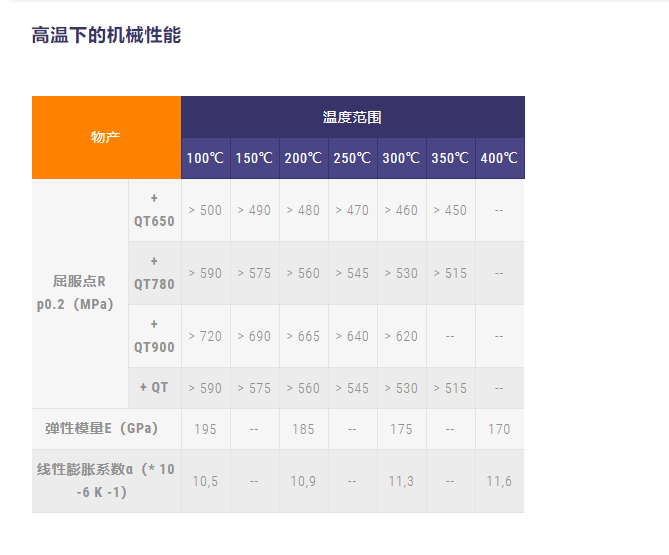Click the expansion coefficient value 10,5
Image resolution: width=669 pixels, height=555 pixels.
[x=206, y=481]
